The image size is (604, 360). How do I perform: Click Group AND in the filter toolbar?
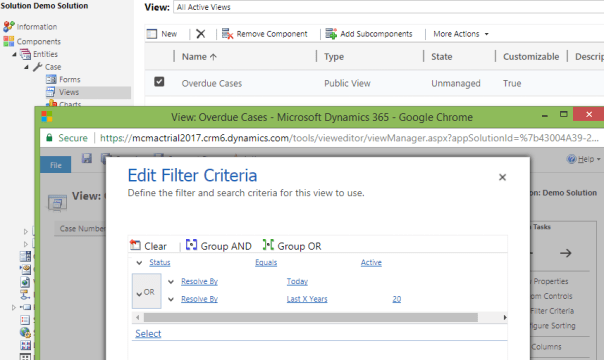click(x=218, y=246)
